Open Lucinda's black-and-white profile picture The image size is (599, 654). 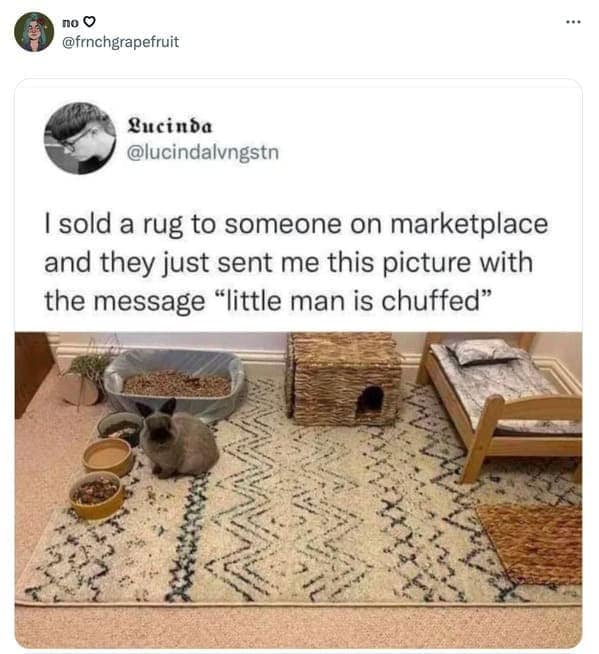(80, 138)
